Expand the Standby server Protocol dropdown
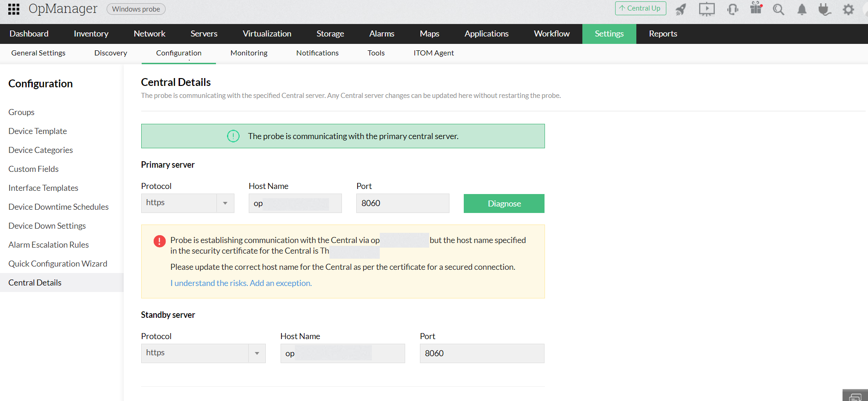The height and width of the screenshot is (401, 868). (257, 353)
